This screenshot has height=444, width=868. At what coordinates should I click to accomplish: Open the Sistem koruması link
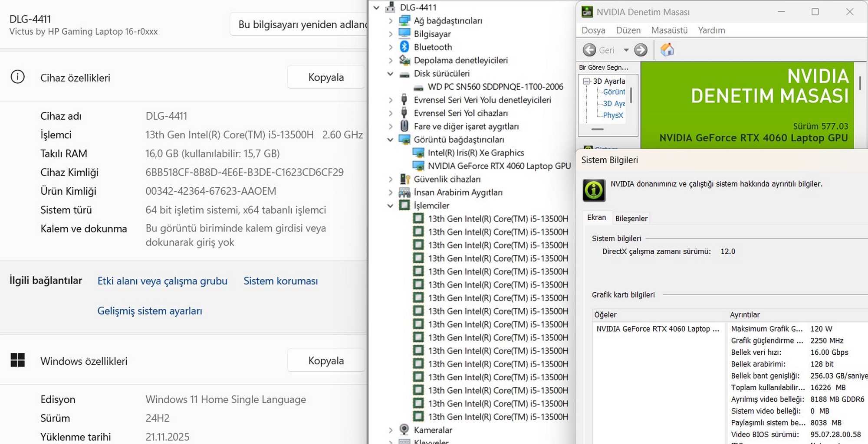tap(280, 281)
